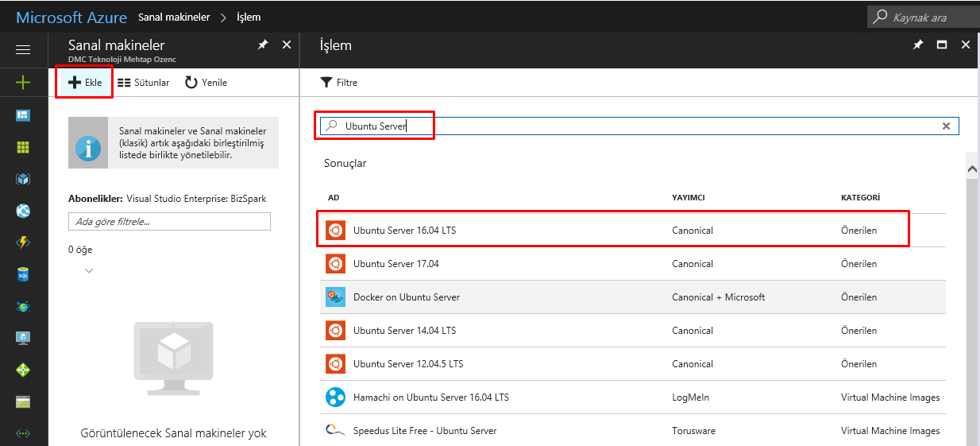Click Virtual Machine Images in Hamachi row
Viewport: 980px width, 446px height.
[890, 398]
